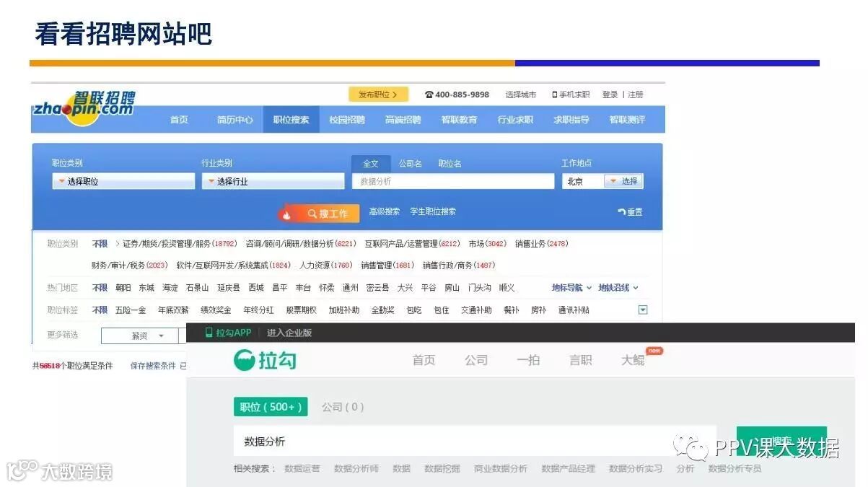Image resolution: width=868 pixels, height=487 pixels.
Task: Filter by 销售行政/商务 category
Action: pos(459,266)
